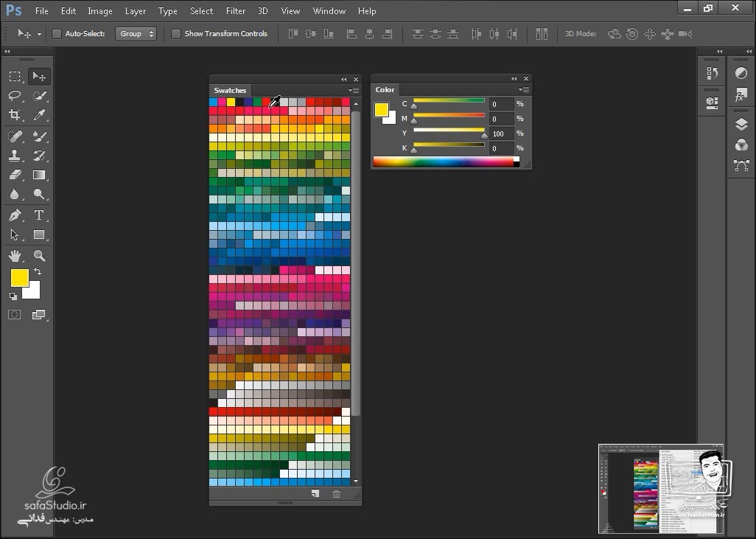Select the Move tool in toolbox

tap(38, 76)
